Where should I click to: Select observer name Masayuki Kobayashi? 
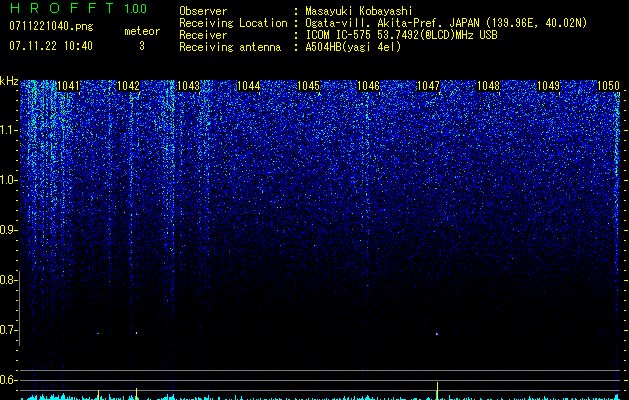[359, 11]
